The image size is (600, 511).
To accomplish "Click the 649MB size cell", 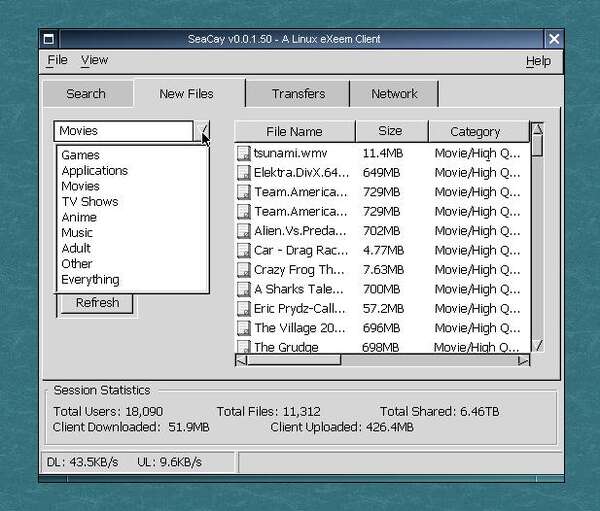I will (x=381, y=173).
